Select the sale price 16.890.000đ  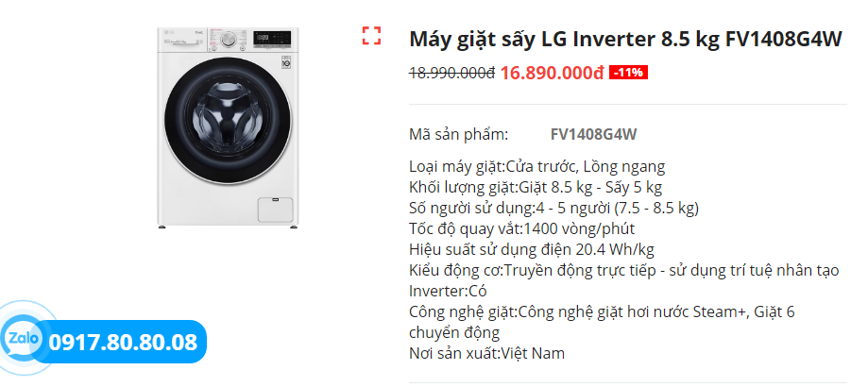point(552,73)
